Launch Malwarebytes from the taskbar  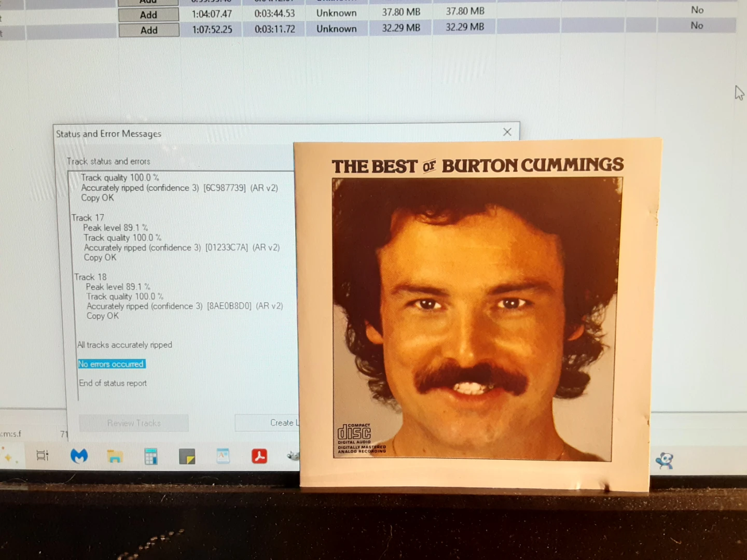(79, 456)
